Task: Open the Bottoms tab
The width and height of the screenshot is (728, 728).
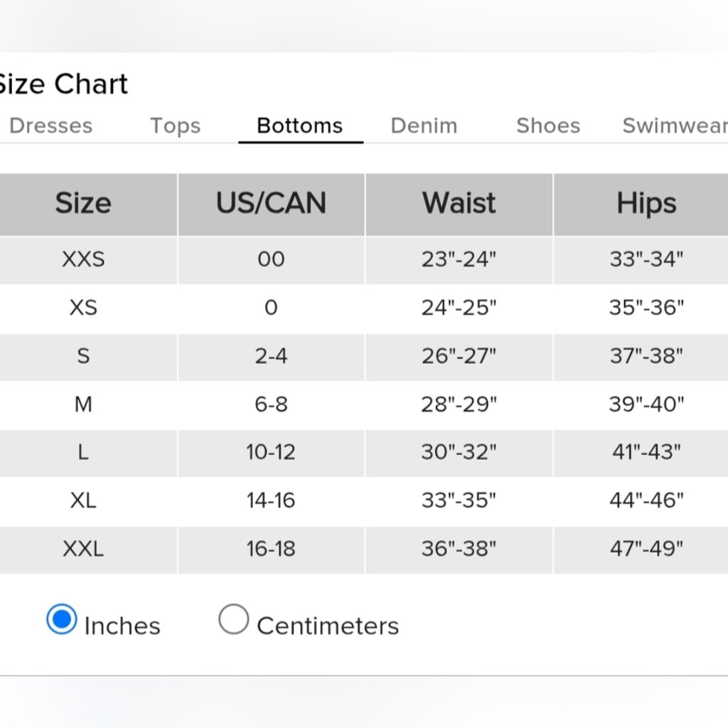Action: pos(300,126)
